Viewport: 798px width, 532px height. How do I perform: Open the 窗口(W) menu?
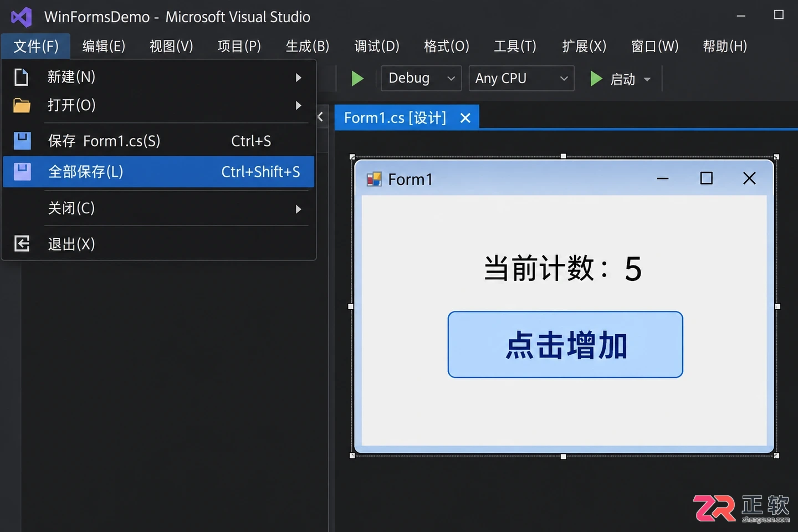pyautogui.click(x=655, y=46)
